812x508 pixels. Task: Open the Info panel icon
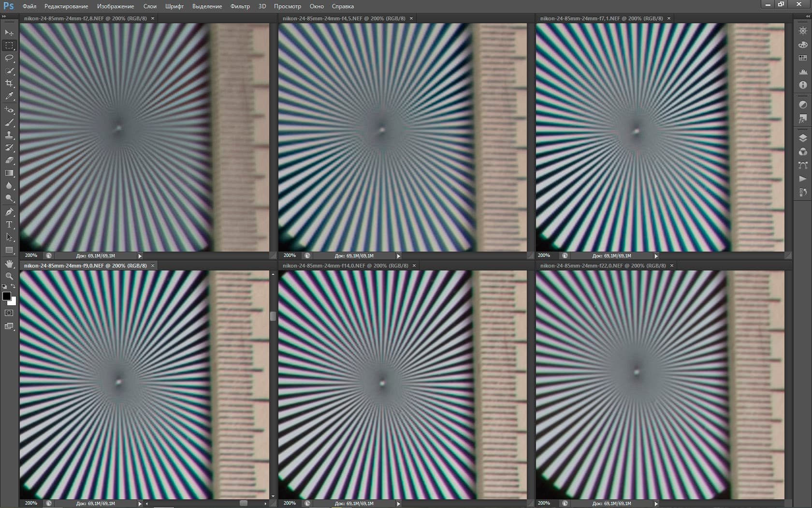point(803,85)
